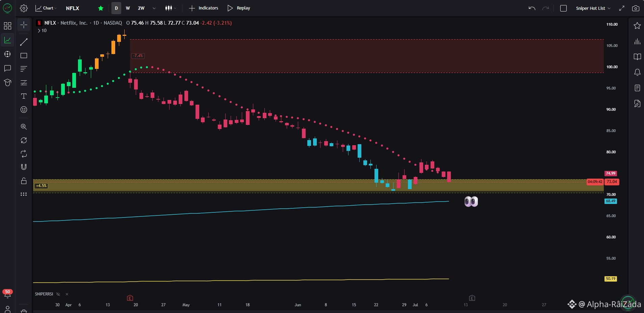644x313 pixels.
Task: Switch to the 2W timeframe
Action: pos(141,8)
